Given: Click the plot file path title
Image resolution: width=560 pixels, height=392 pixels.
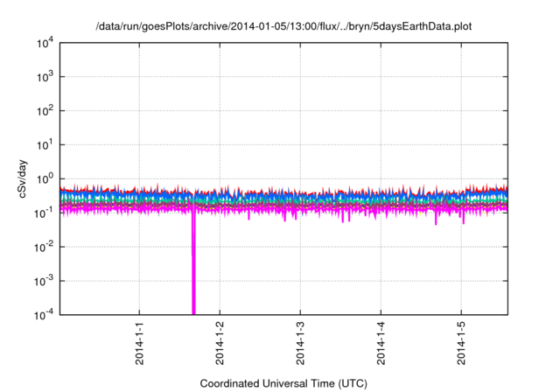Looking at the screenshot, I should pyautogui.click(x=283, y=26).
